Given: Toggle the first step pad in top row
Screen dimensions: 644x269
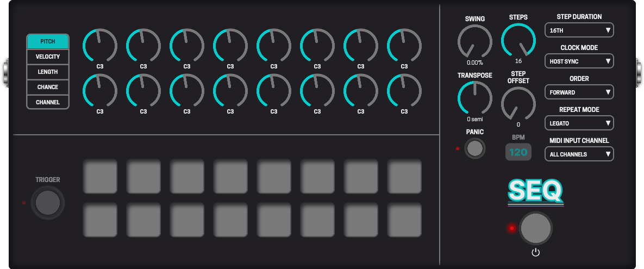Looking at the screenshot, I should click(x=100, y=177).
